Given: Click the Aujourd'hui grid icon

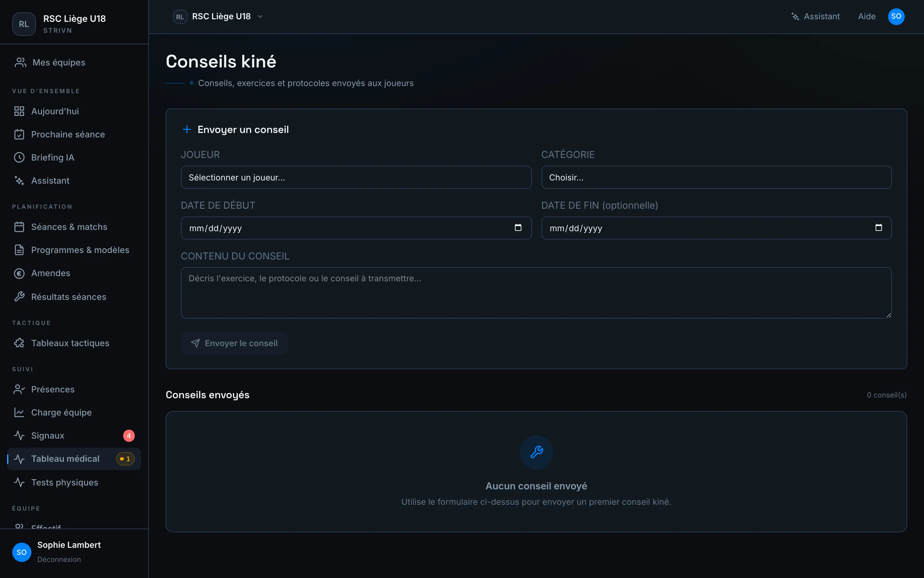Looking at the screenshot, I should point(19,111).
